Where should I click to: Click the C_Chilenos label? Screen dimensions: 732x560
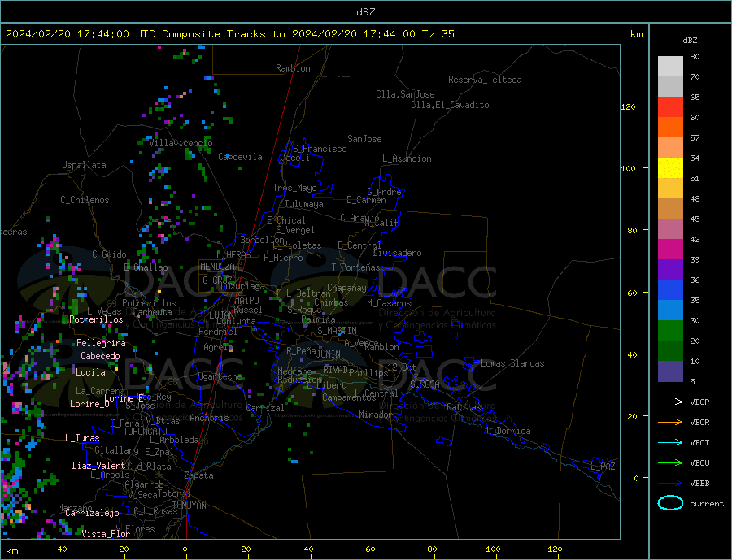[x=85, y=200]
